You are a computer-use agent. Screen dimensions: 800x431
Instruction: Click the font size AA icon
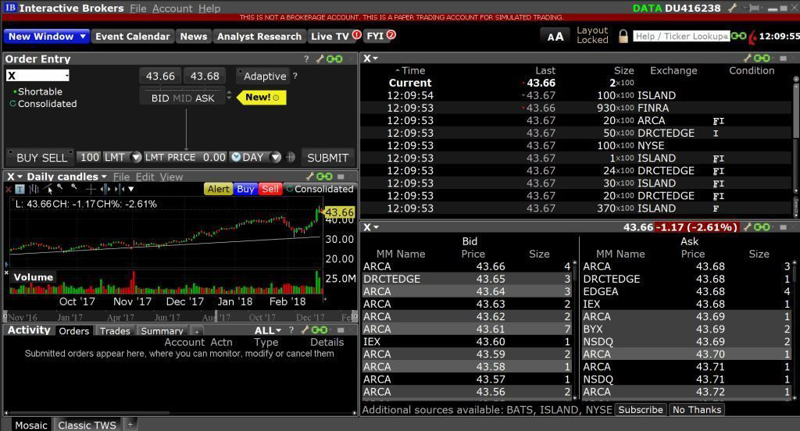pos(555,36)
